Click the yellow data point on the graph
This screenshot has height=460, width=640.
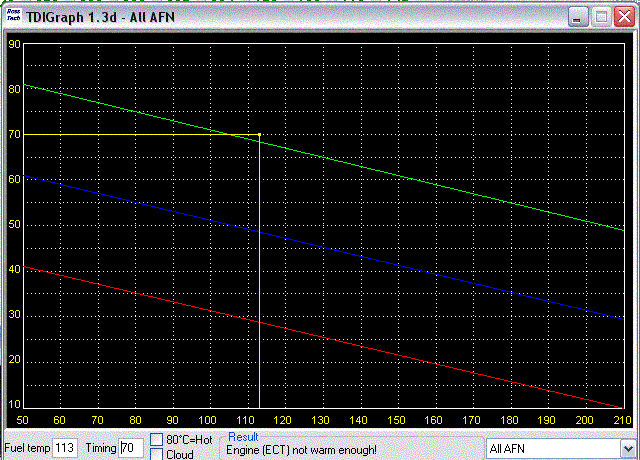click(x=259, y=134)
